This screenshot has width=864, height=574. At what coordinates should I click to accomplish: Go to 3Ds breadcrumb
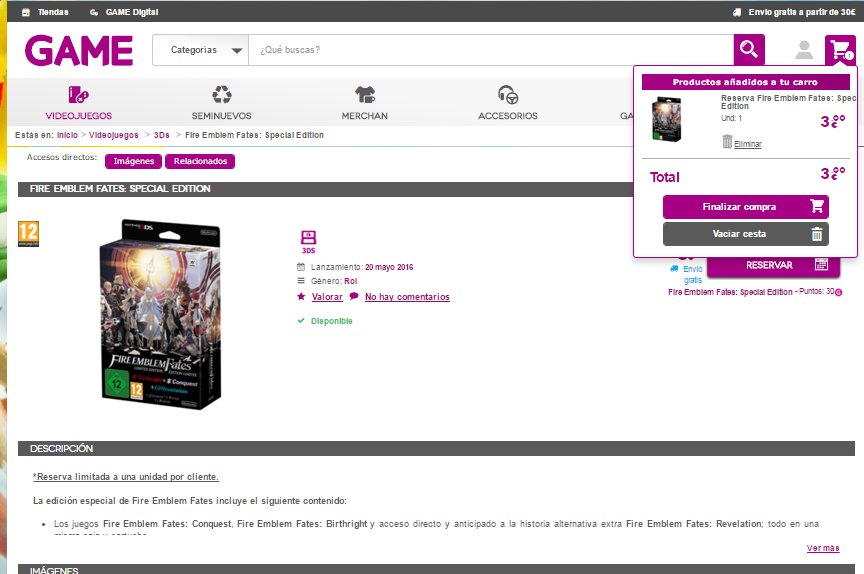coord(161,135)
